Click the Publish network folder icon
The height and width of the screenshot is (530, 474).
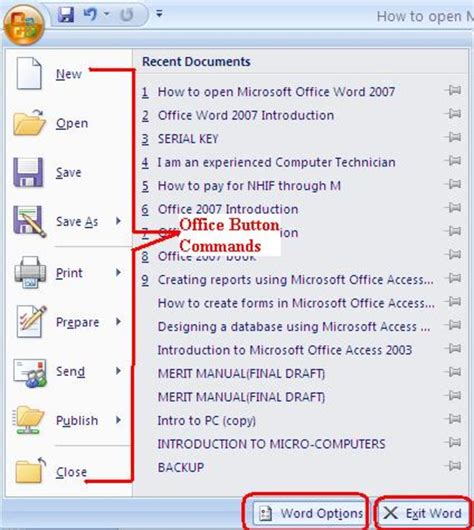[x=28, y=420]
